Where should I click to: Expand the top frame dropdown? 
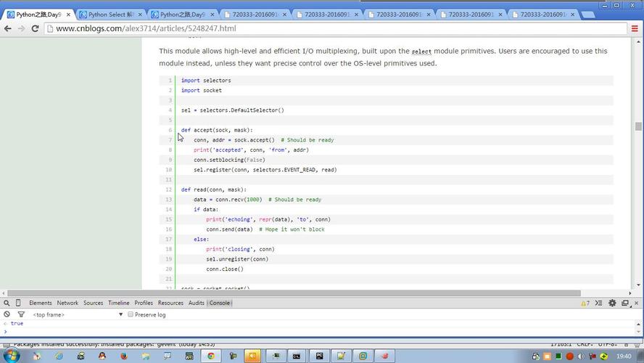120,314
